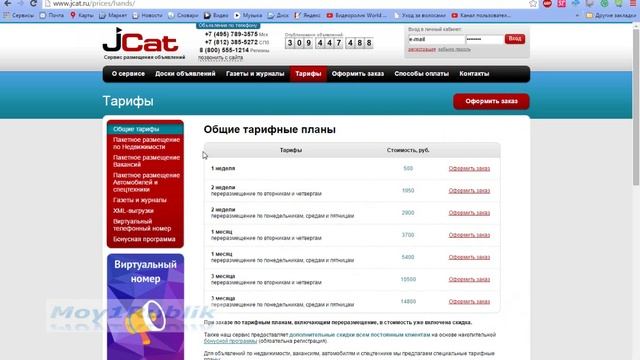Image resolution: width=640 pixels, height=360 pixels.
Task: Open the Доски объявлений menu item
Action: point(185,74)
